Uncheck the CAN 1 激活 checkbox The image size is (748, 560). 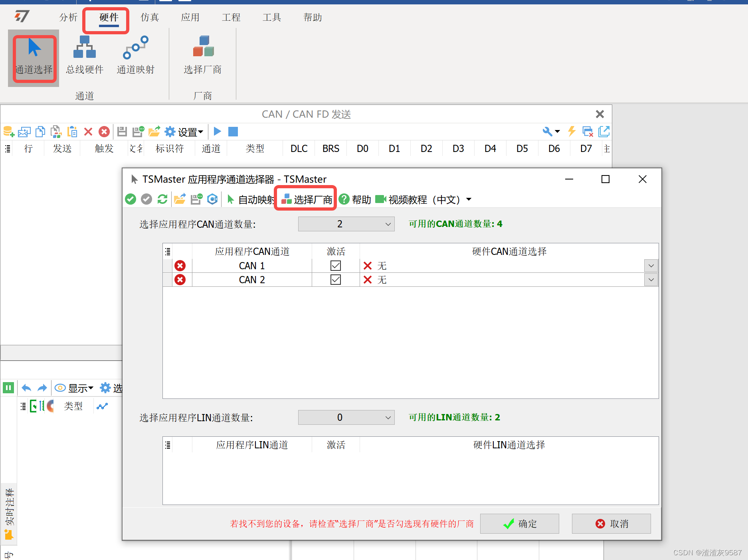pyautogui.click(x=336, y=265)
